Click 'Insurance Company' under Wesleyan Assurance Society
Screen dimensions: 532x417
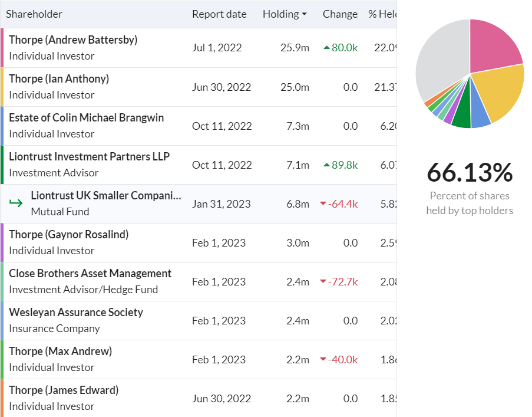pos(54,329)
